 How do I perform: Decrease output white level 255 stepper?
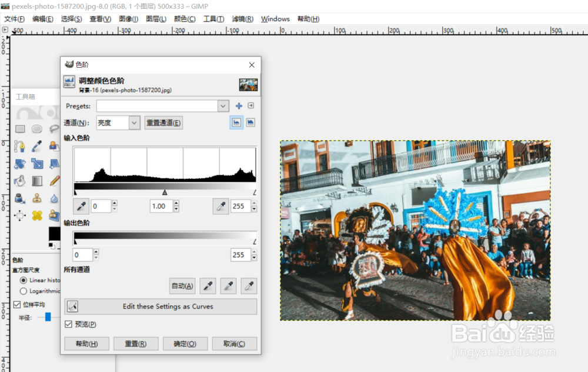(254, 258)
